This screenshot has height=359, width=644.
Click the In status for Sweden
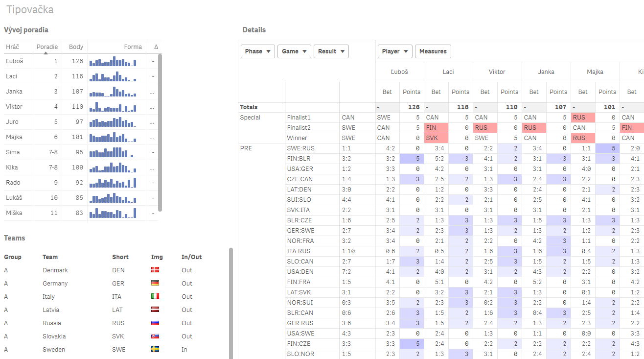point(184,349)
